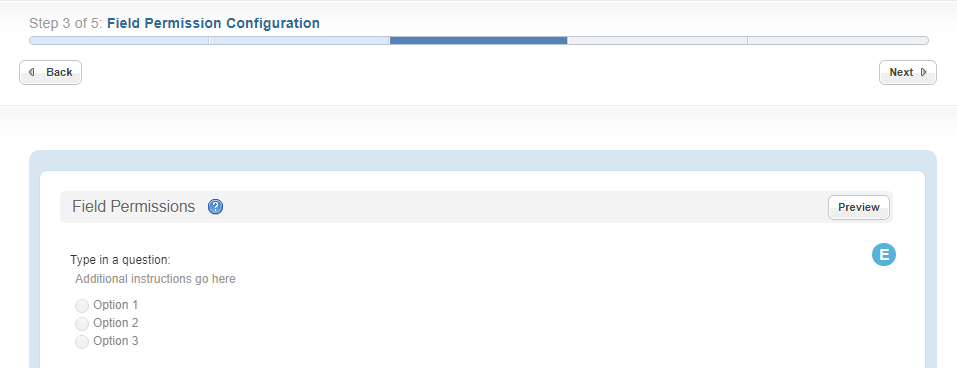Viewport: 957px width, 368px height.
Task: Click the 'Option 2' label text
Action: pyautogui.click(x=116, y=323)
